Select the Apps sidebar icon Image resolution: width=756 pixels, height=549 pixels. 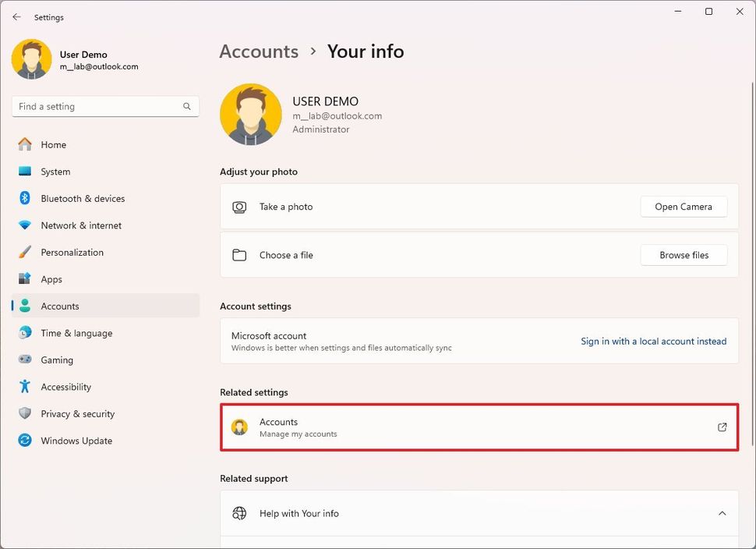click(x=24, y=278)
